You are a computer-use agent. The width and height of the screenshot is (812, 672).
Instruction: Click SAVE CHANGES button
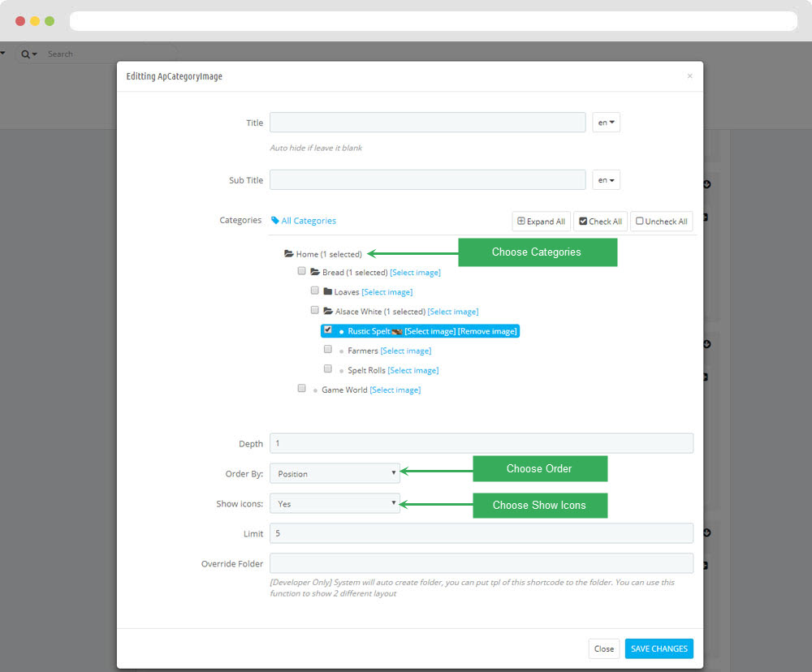[659, 648]
